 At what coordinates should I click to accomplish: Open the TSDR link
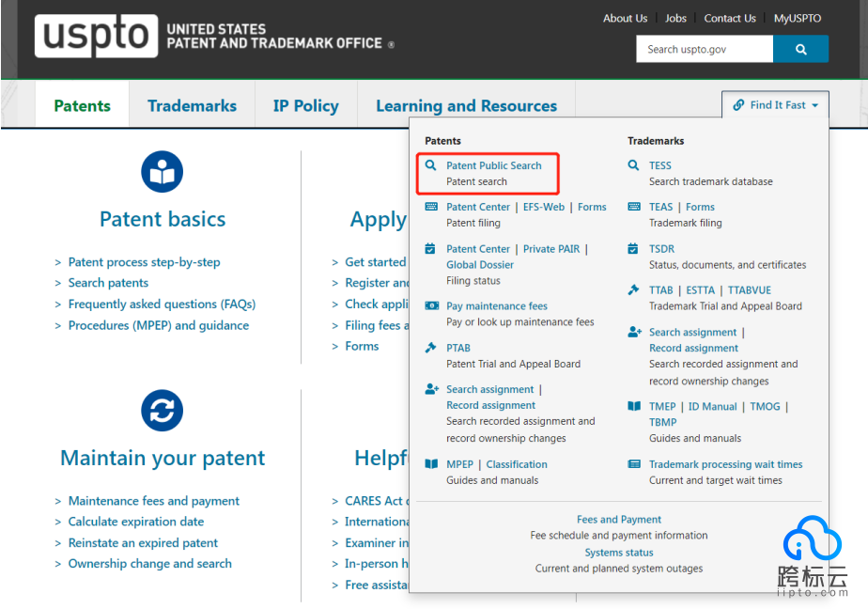tap(661, 249)
